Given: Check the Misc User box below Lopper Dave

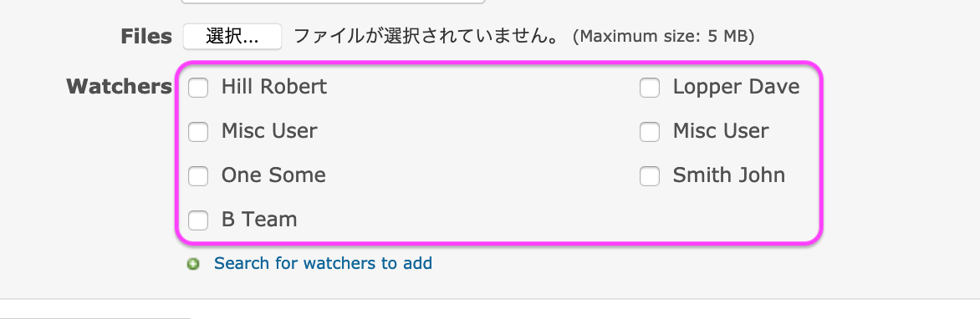Looking at the screenshot, I should pos(650,132).
